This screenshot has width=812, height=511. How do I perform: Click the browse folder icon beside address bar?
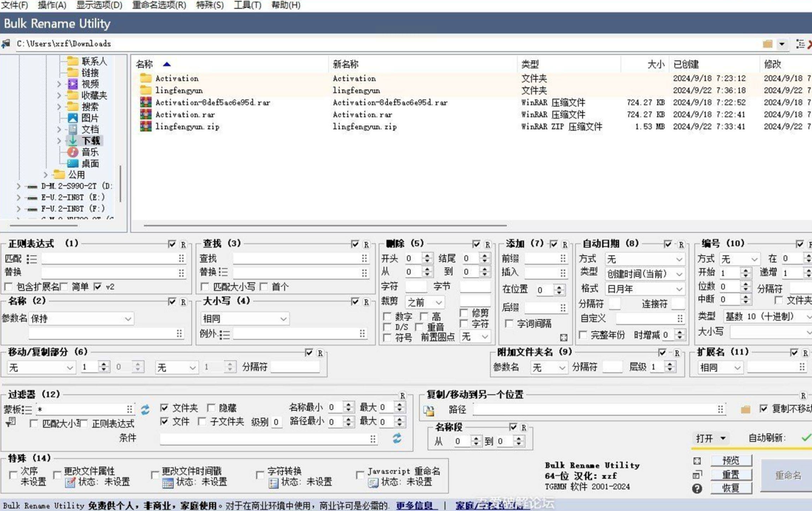tap(767, 44)
